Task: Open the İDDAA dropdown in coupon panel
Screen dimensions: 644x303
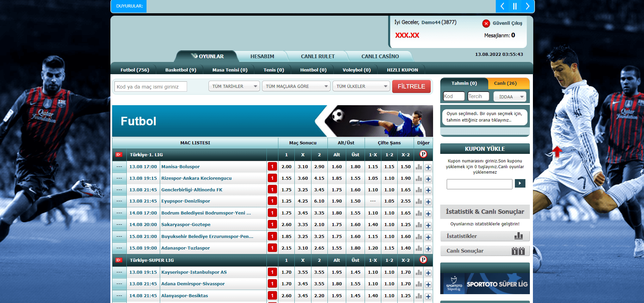Action: [x=510, y=97]
